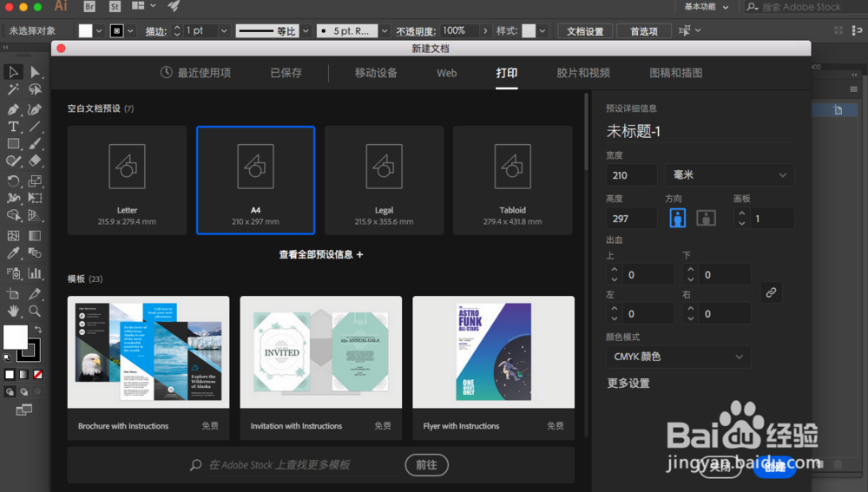Open fill color dropdown in control bar
The width and height of the screenshot is (868, 492).
coord(99,31)
